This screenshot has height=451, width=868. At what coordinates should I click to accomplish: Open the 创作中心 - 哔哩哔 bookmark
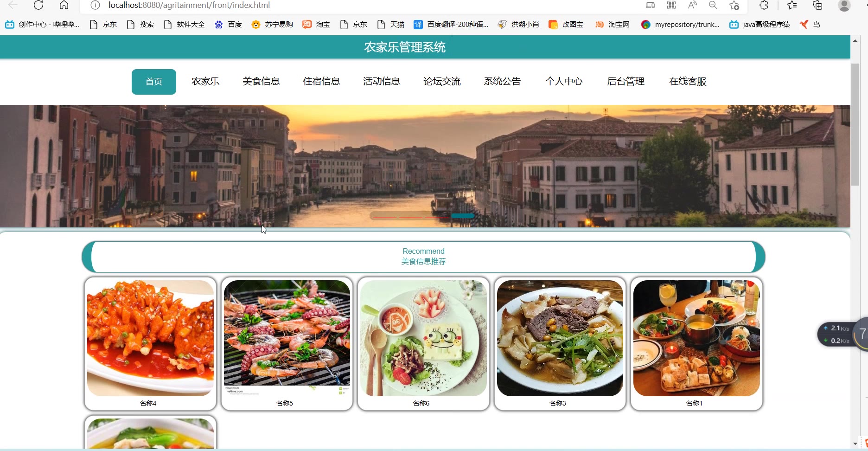click(42, 25)
